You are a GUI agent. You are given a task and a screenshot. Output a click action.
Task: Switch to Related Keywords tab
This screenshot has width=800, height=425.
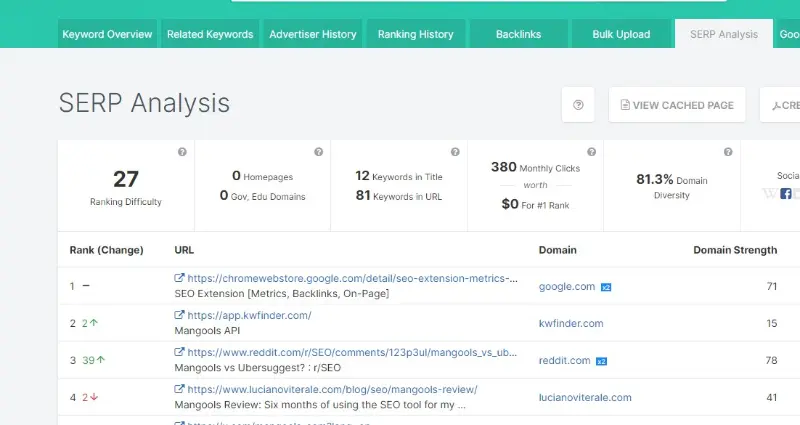(x=210, y=34)
